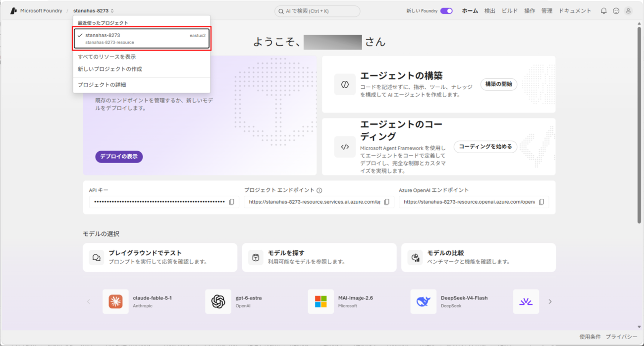Click the プロジェクト エンドポイント URL field
The image size is (644, 346).
(319, 202)
